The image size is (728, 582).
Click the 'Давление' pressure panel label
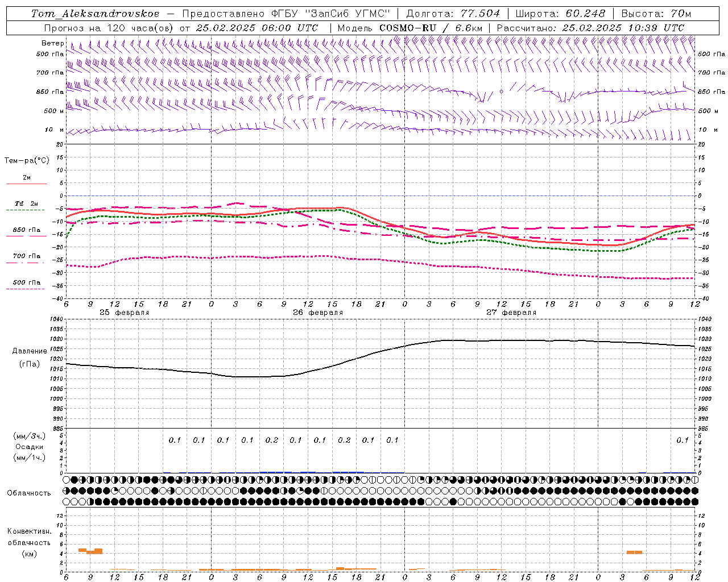(x=30, y=351)
